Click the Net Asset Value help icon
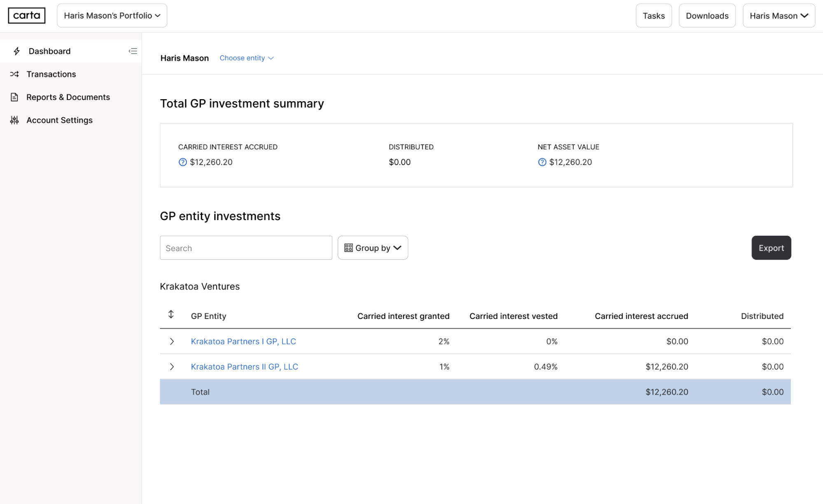 click(x=542, y=162)
